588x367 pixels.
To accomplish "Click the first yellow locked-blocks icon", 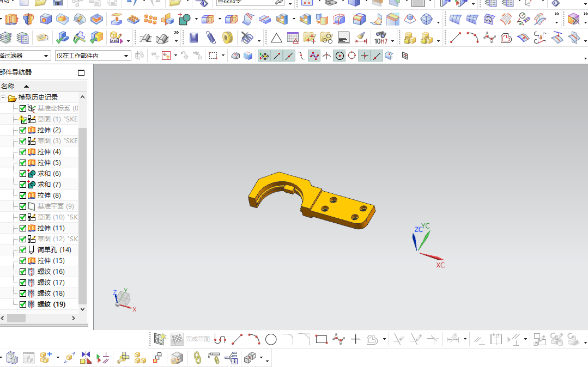I will tap(409, 38).
